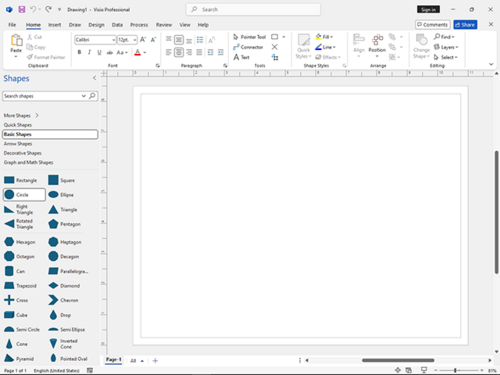Click Change Shape icon
The image size is (500, 375).
421,46
